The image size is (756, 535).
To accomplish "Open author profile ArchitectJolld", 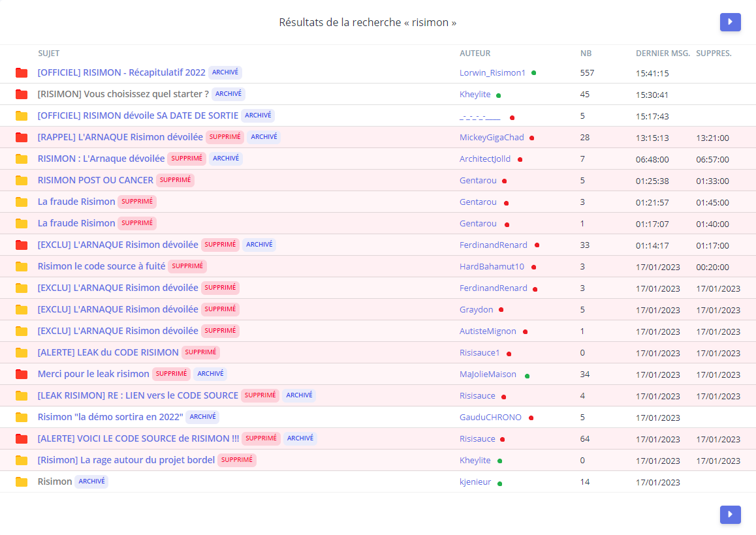I will coord(485,159).
